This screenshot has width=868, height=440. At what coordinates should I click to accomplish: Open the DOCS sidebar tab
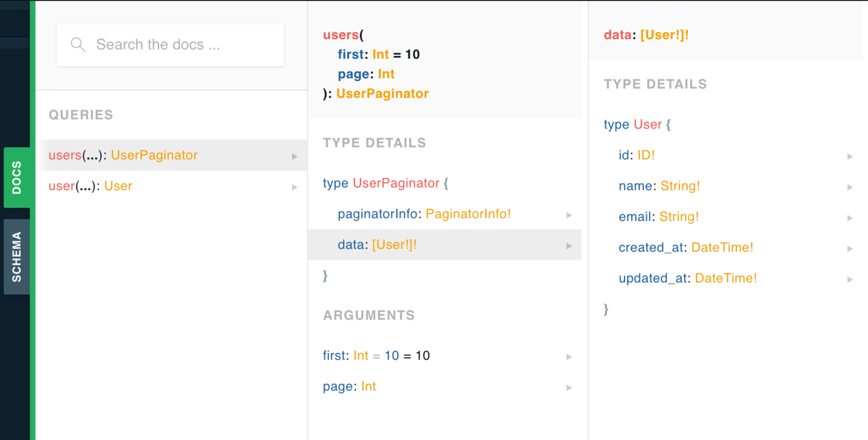pos(17,177)
